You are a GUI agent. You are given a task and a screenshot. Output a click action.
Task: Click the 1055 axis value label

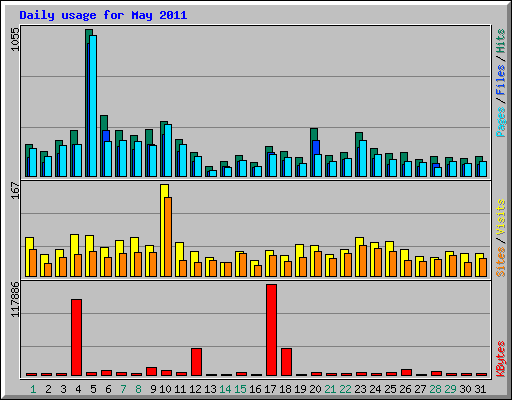pos(15,39)
